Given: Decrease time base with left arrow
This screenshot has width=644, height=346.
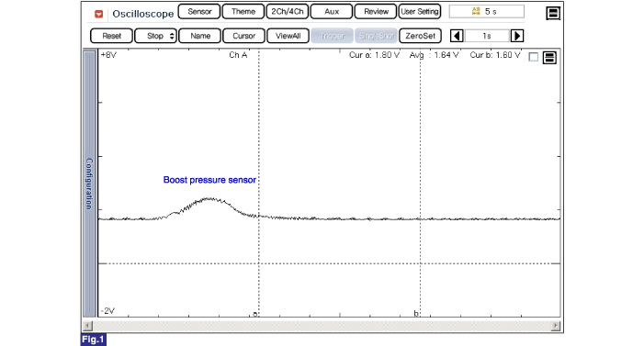Looking at the screenshot, I should point(457,36).
